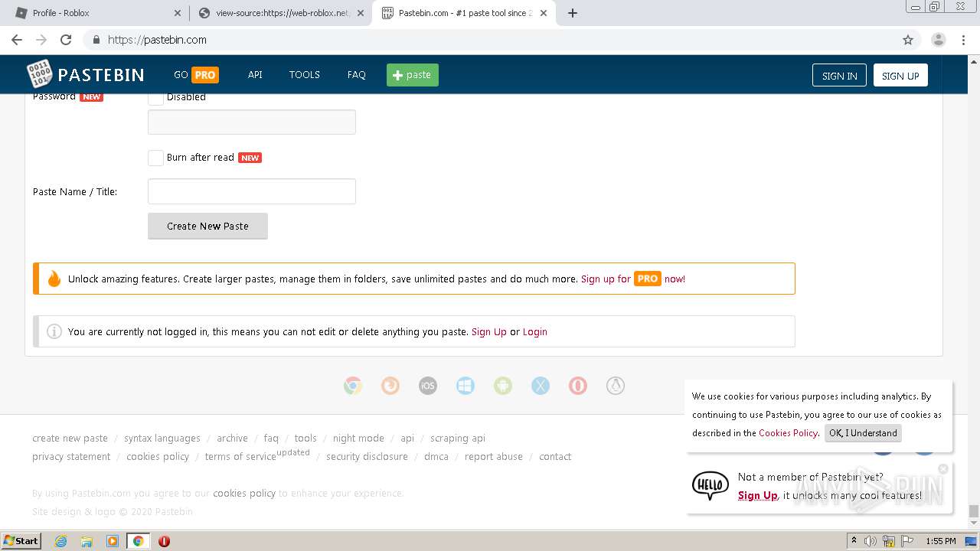This screenshot has width=980, height=551.
Task: Dismiss the Hello sign-up popup
Action: (943, 468)
